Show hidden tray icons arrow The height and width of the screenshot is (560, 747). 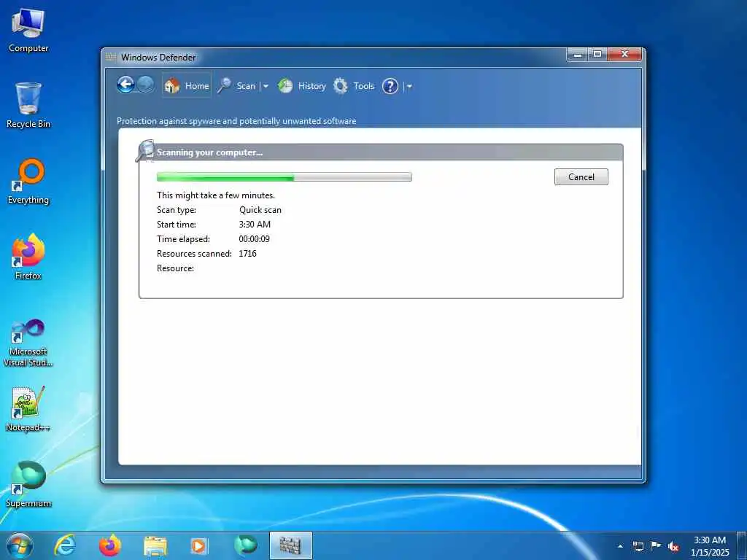(620, 546)
